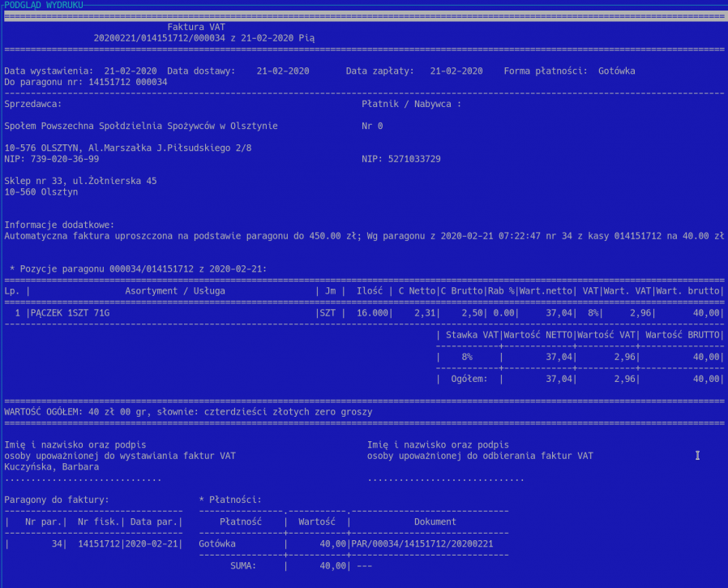Click the Płatnik / Nabywca label
Image resolution: width=728 pixels, height=588 pixels.
coord(411,104)
